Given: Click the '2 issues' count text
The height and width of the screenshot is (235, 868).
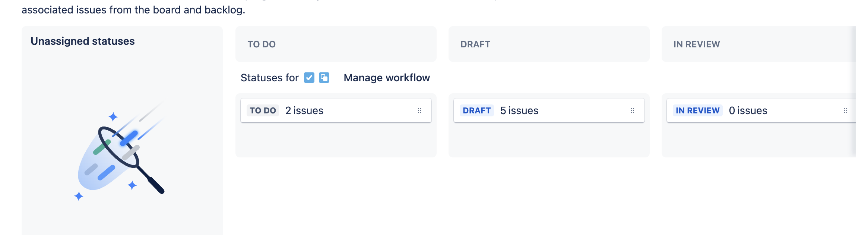Looking at the screenshot, I should [304, 110].
